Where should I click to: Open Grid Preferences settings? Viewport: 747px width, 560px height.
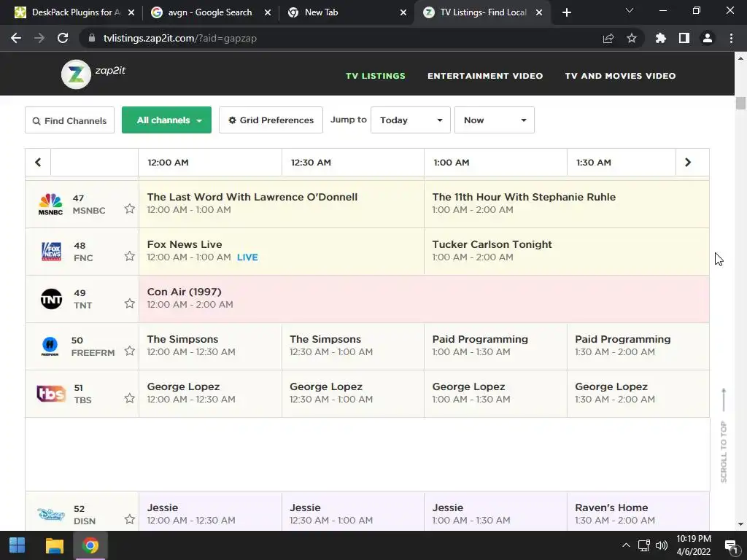[x=271, y=120]
